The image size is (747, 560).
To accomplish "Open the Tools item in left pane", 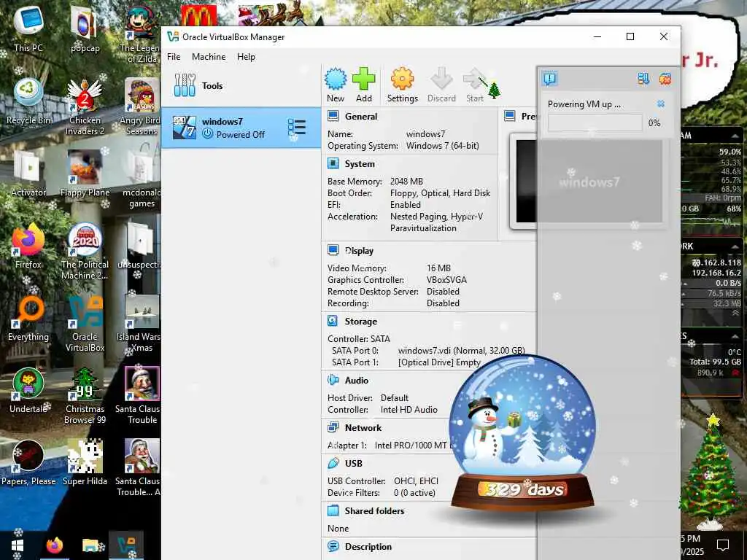I will pos(241,86).
